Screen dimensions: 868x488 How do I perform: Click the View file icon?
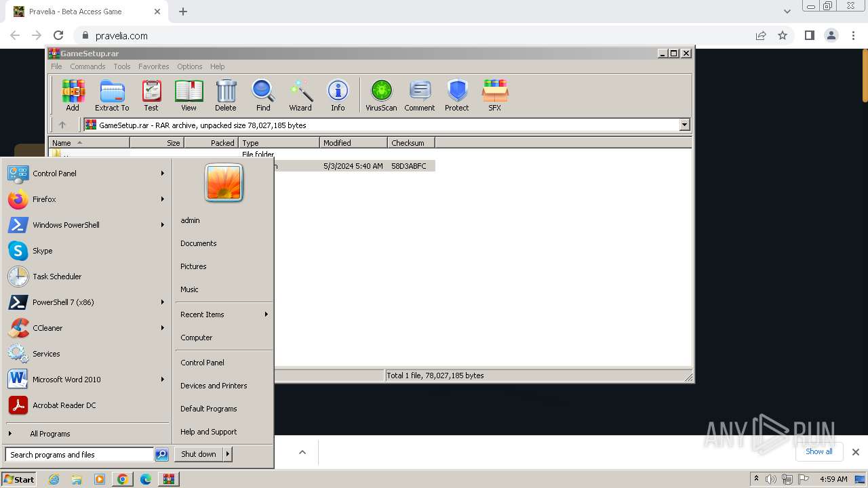[x=189, y=95]
